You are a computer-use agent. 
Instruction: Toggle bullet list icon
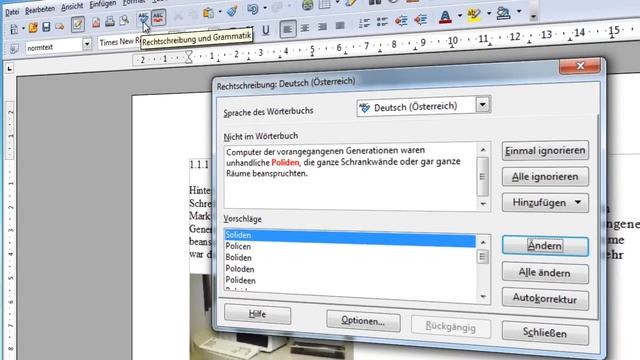pyautogui.click(x=382, y=22)
